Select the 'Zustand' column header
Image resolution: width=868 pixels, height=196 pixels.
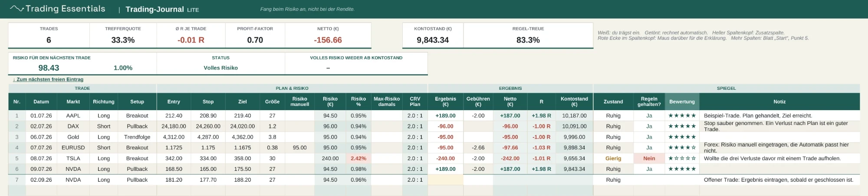tap(613, 101)
